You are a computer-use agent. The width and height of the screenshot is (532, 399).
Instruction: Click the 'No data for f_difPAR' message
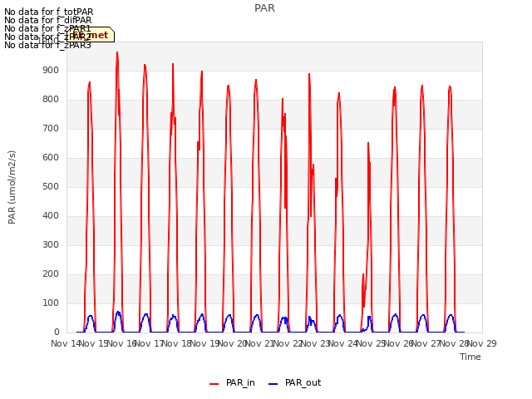point(48,20)
